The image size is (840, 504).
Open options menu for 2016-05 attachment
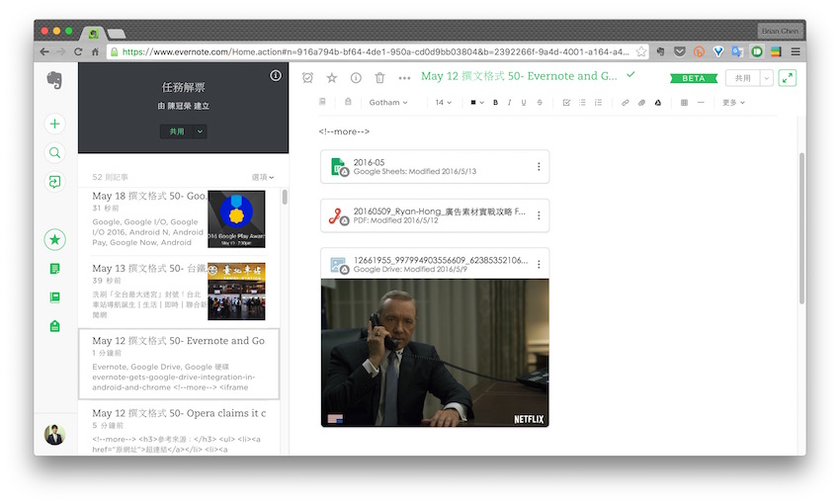539,167
